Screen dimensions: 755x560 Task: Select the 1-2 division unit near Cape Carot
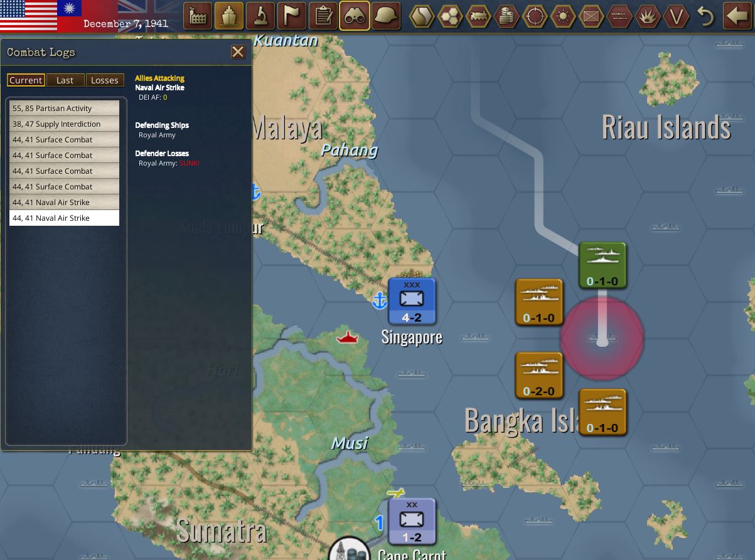pos(412,522)
